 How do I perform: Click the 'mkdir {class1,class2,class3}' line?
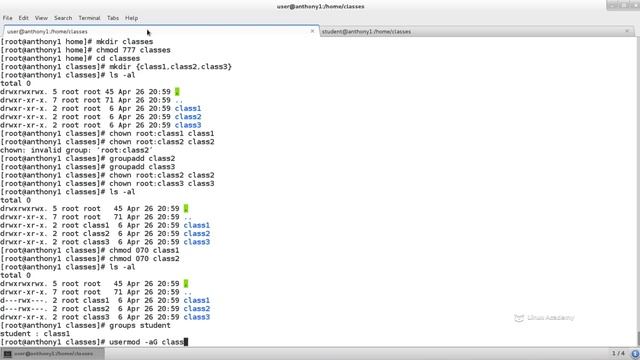pyautogui.click(x=116, y=67)
